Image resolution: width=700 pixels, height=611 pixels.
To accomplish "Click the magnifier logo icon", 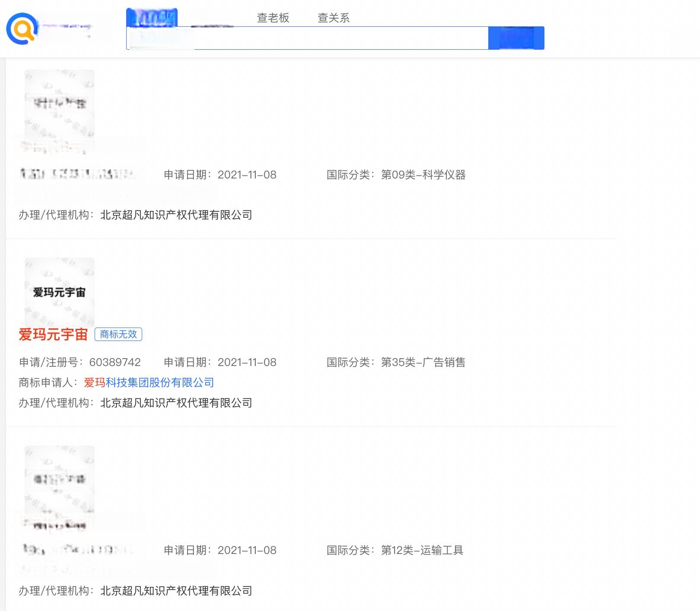I will [22, 29].
